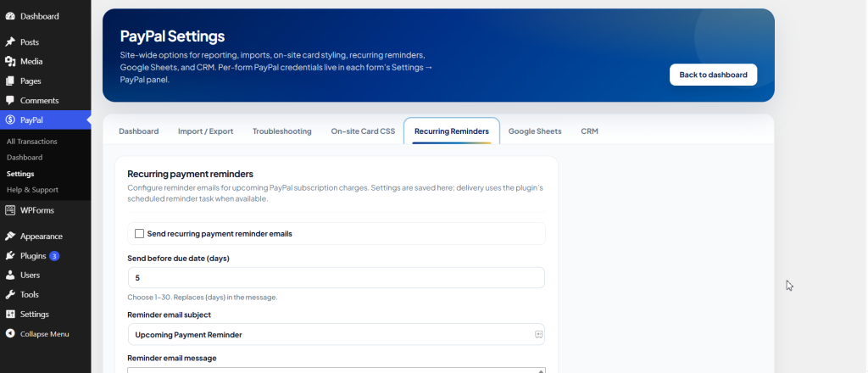Click the PayPal Settings heading
The width and height of the screenshot is (868, 373).
(172, 36)
